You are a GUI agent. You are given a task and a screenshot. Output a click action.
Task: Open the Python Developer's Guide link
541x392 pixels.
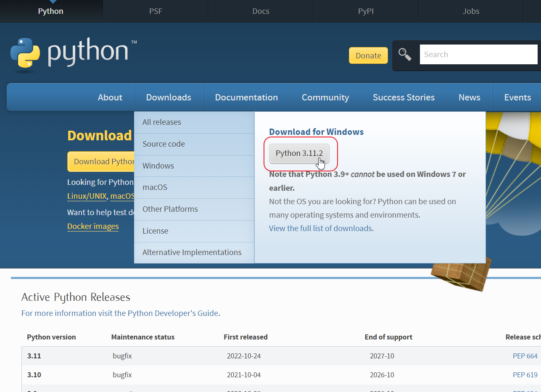click(173, 313)
